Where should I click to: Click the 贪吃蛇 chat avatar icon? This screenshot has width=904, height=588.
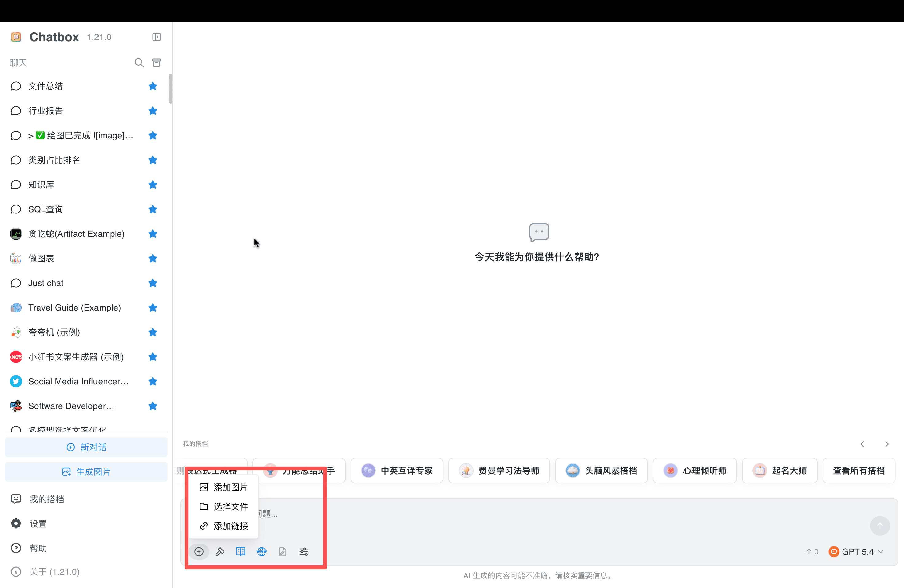click(x=16, y=234)
